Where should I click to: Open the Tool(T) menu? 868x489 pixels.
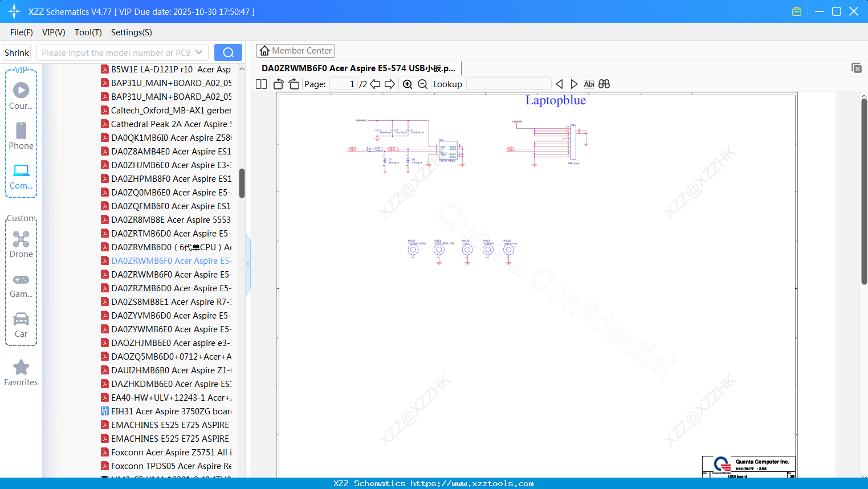tap(88, 32)
